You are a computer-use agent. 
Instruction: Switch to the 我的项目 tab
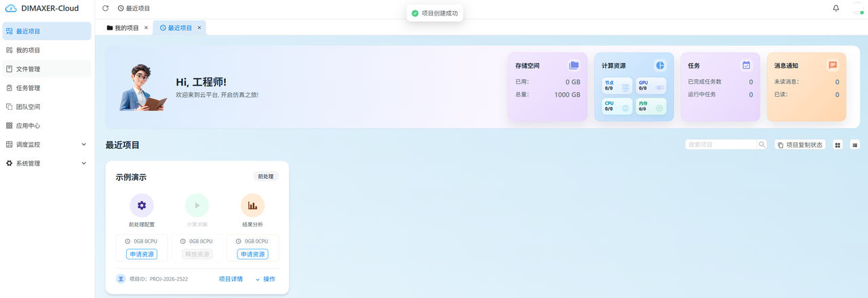tap(127, 28)
